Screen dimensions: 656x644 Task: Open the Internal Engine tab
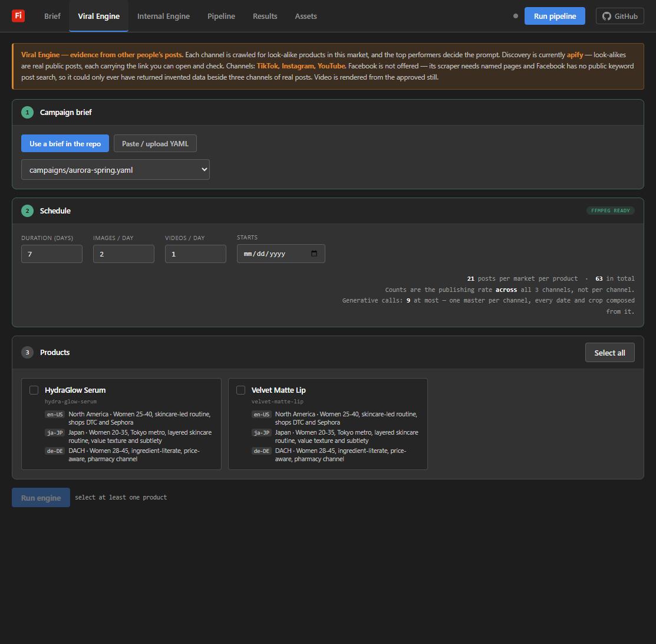click(164, 16)
